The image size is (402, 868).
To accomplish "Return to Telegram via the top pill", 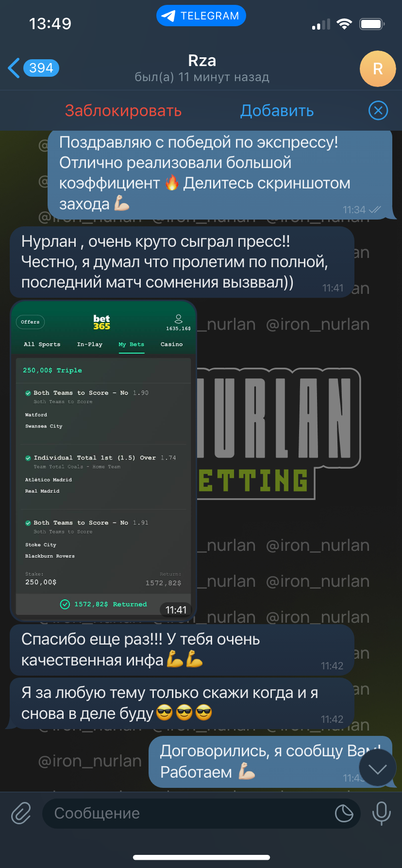I will (x=201, y=16).
